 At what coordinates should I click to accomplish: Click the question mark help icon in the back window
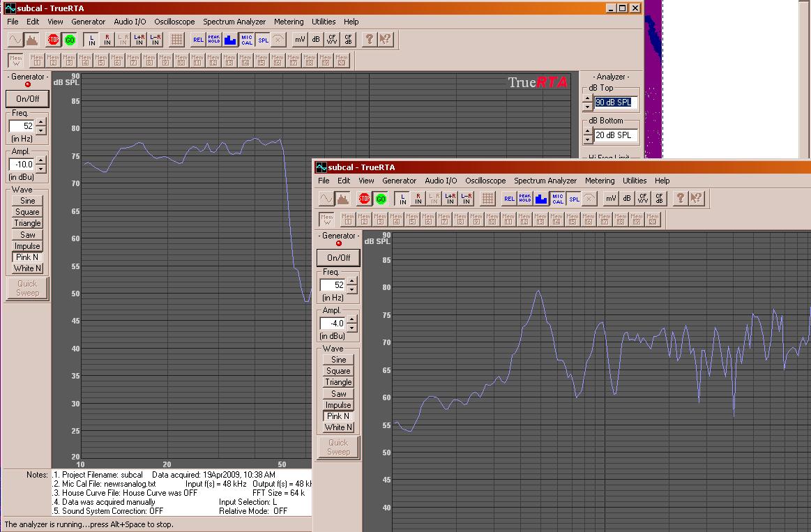click(x=370, y=40)
